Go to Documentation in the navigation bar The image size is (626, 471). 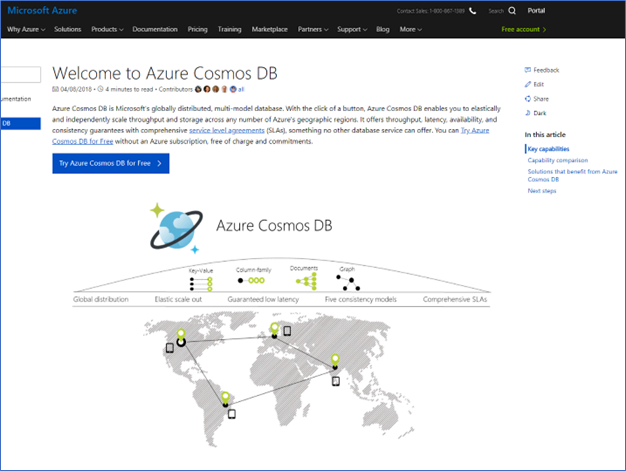(155, 29)
